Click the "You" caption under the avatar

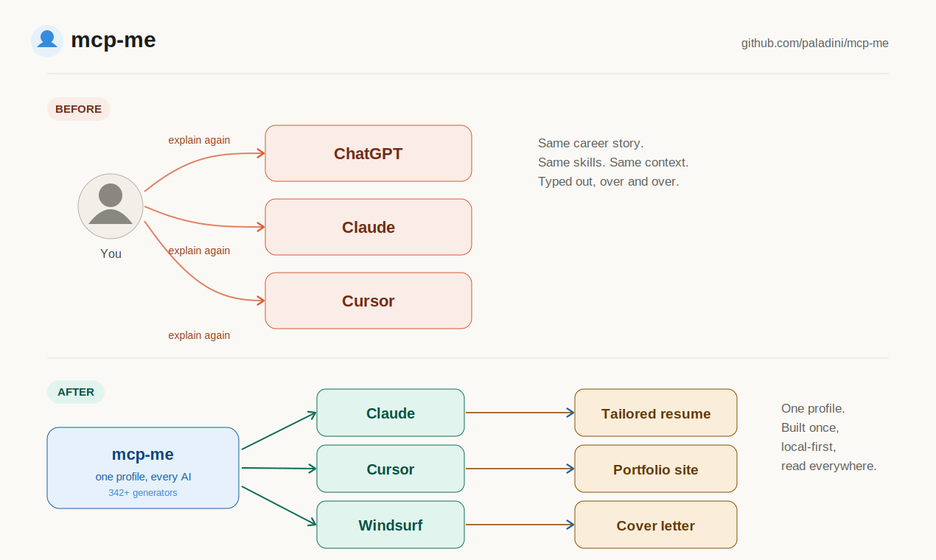coord(111,253)
